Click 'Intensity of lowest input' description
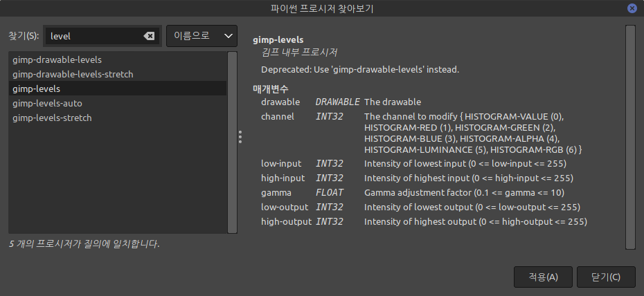Viewport: 644px width, 296px height. point(465,164)
